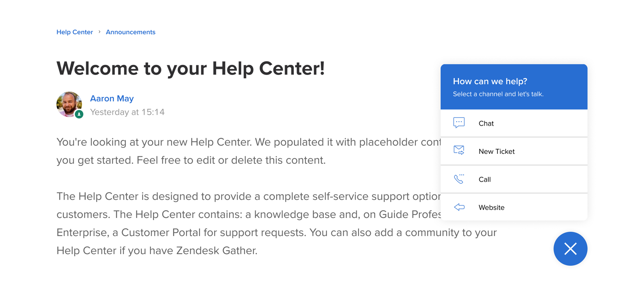Select the envelope icon next to New Ticket
Viewport: 644px width, 294px height.
coord(459,150)
